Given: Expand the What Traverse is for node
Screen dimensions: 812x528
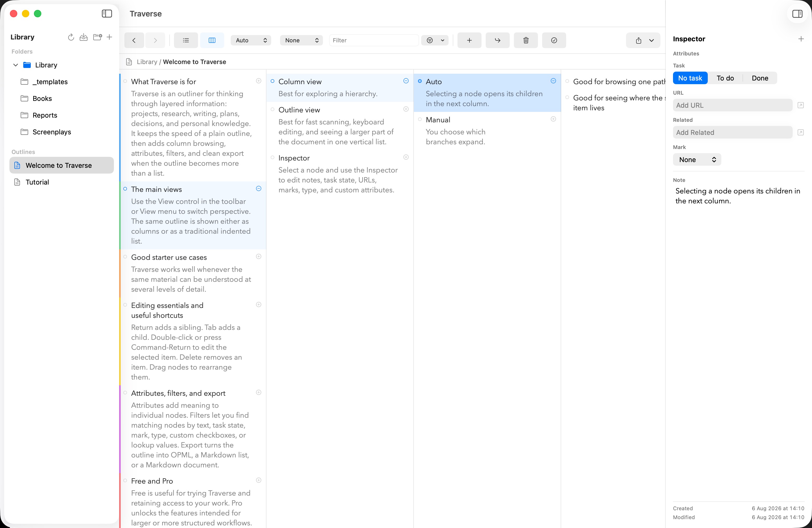Looking at the screenshot, I should (259, 81).
